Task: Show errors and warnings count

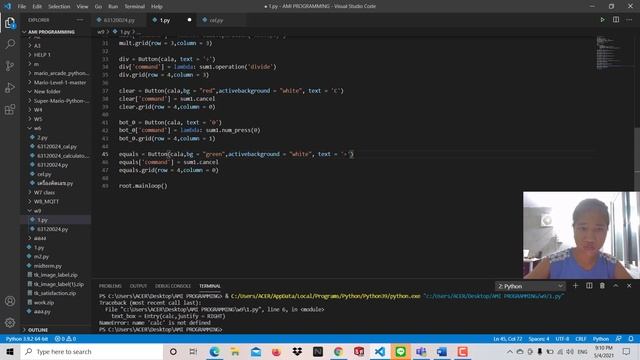Action: [x=65, y=339]
